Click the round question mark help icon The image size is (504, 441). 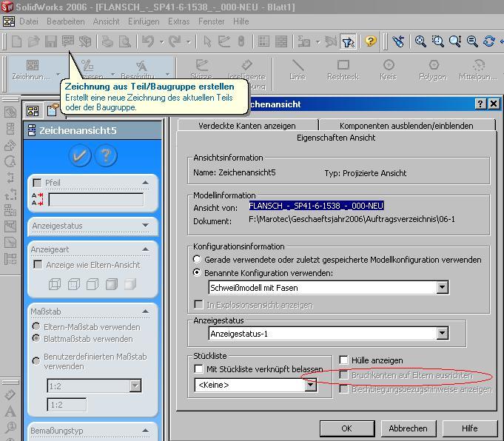point(106,155)
